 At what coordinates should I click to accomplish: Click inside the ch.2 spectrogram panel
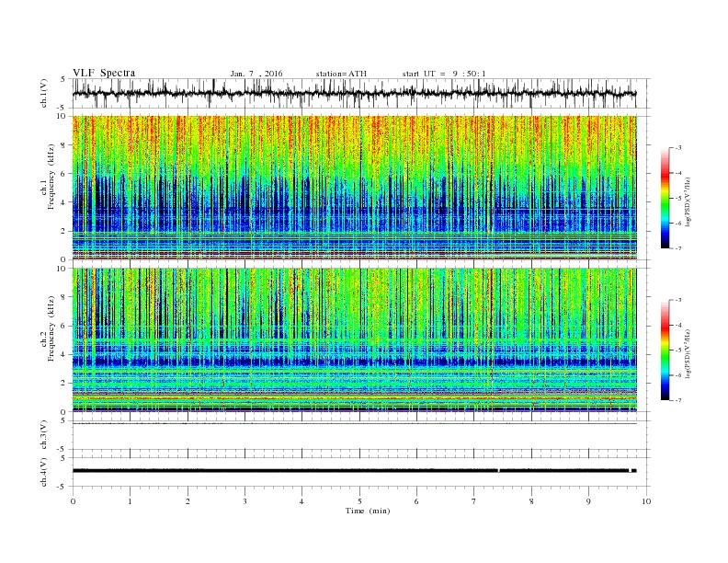tap(355, 339)
